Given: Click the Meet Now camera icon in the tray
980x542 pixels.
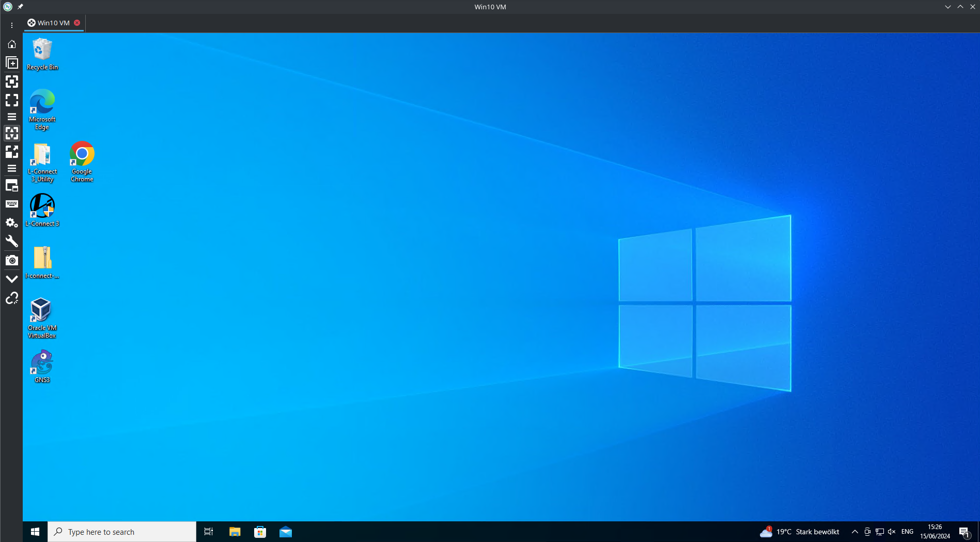Looking at the screenshot, I should pyautogui.click(x=867, y=532).
